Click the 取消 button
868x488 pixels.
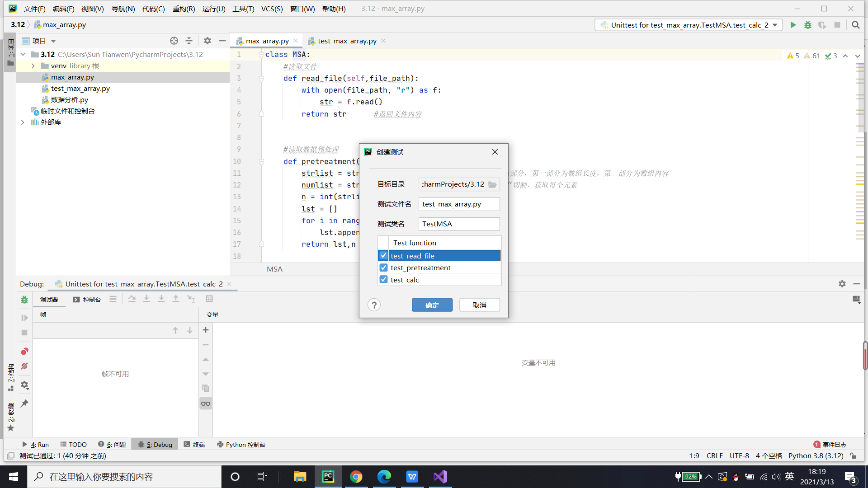tap(479, 305)
